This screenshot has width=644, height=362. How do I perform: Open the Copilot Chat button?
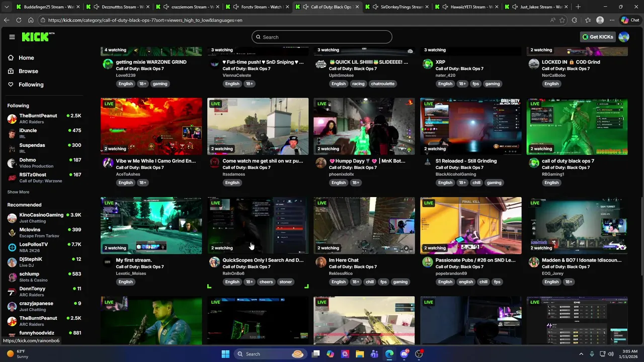coord(630,20)
